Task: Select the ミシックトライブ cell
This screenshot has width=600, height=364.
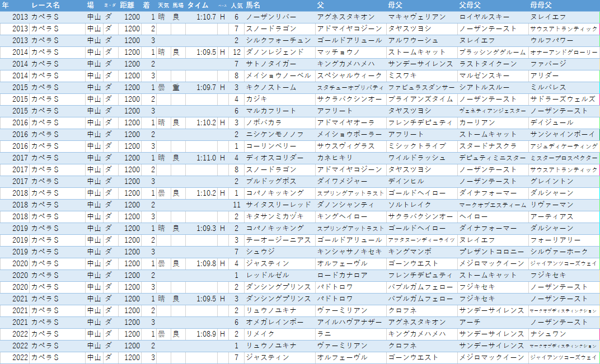Action: pos(417,146)
